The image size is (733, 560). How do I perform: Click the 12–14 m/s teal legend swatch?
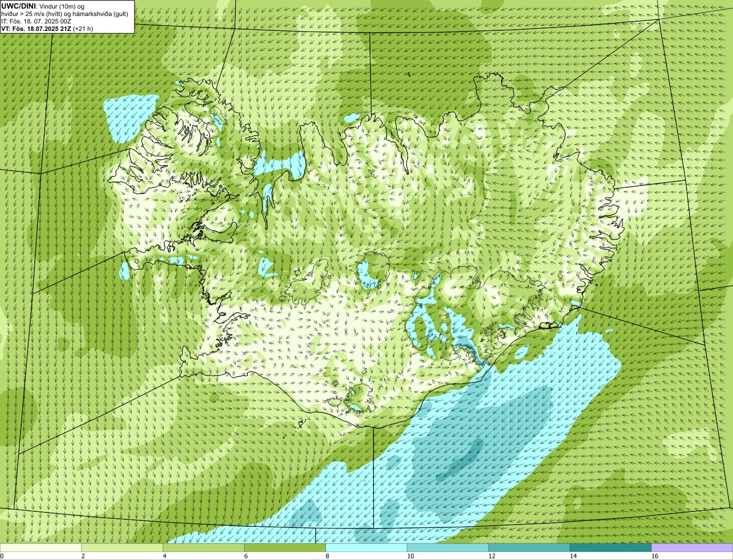pos(529,547)
